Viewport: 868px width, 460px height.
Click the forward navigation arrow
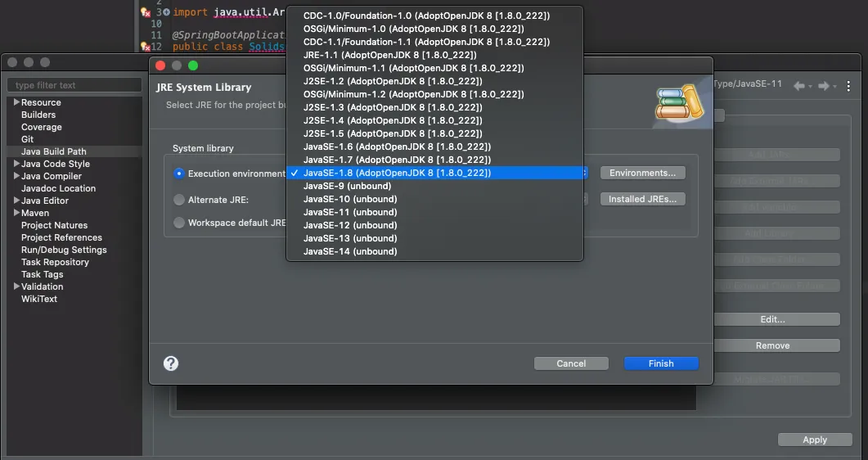[824, 86]
